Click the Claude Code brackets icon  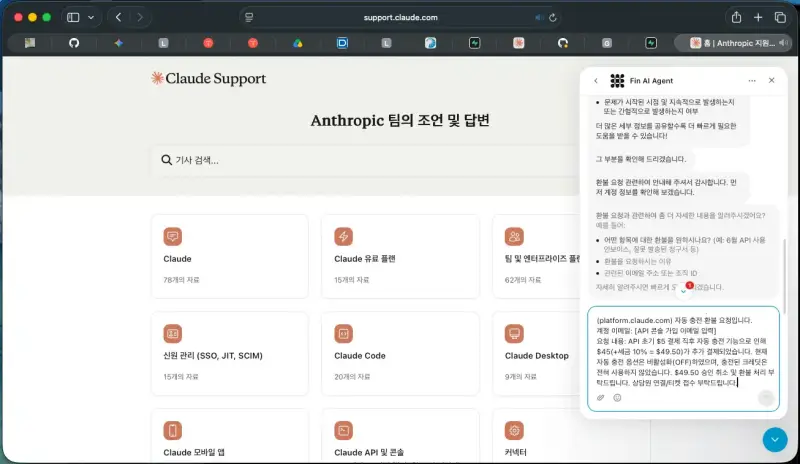[x=343, y=333]
